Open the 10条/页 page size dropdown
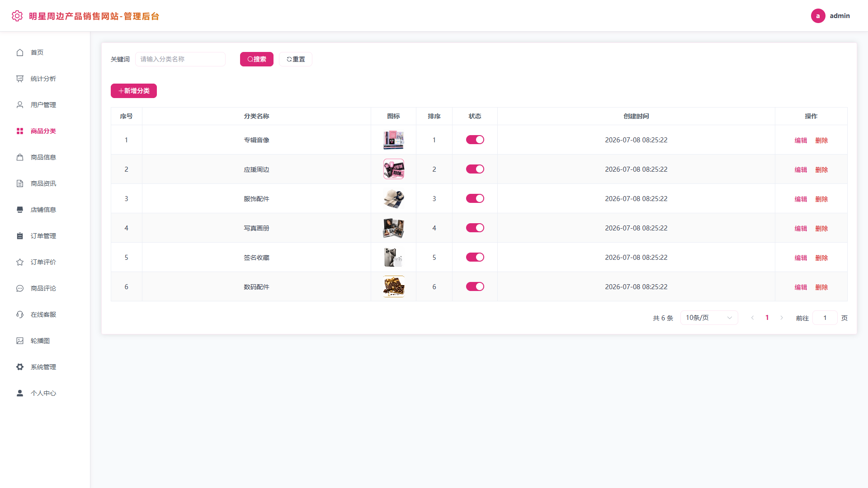The height and width of the screenshot is (488, 868). (x=709, y=318)
